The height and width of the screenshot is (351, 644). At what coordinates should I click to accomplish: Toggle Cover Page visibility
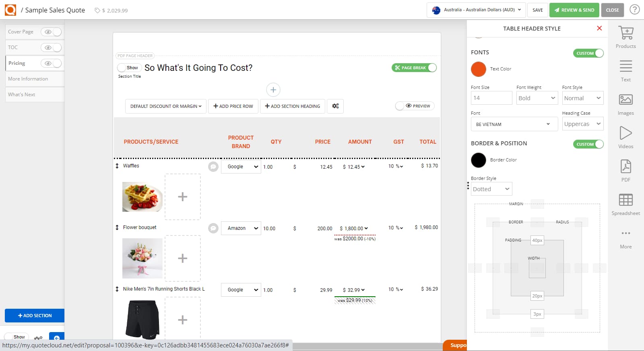point(51,32)
